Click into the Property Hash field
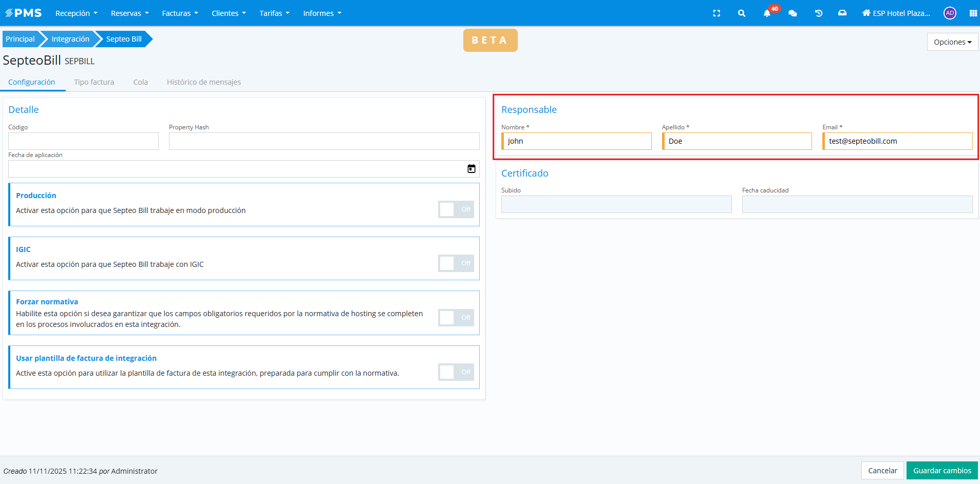 (324, 141)
